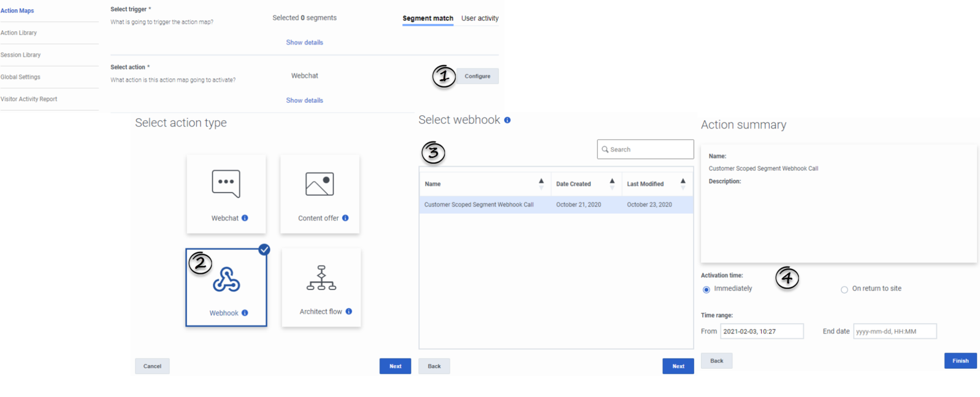Image resolution: width=980 pixels, height=397 pixels.
Task: Click the search magnifier icon
Action: pyautogui.click(x=605, y=149)
